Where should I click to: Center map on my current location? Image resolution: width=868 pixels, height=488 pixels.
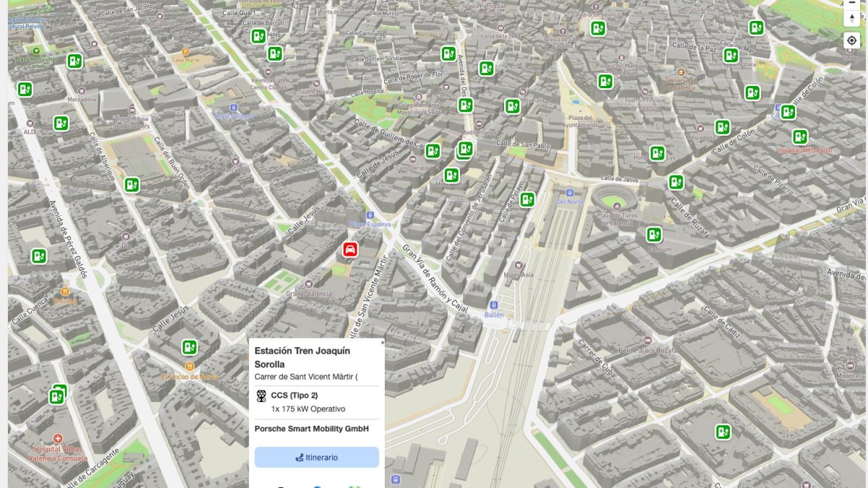[x=851, y=40]
